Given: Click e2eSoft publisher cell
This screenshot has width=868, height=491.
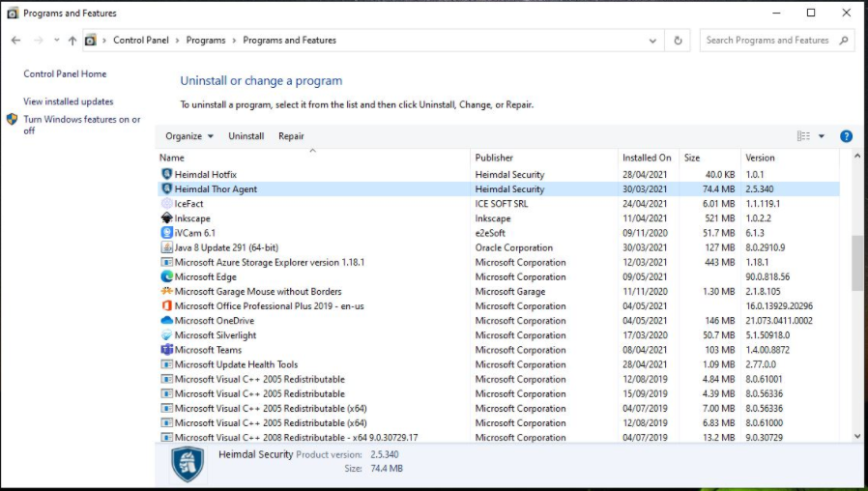Looking at the screenshot, I should tap(490, 233).
